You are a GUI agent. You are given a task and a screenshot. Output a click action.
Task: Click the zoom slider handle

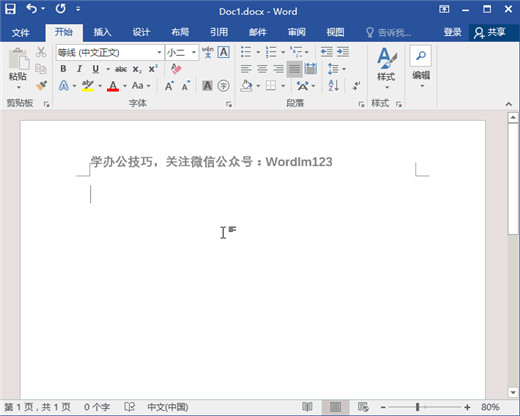tap(417, 407)
